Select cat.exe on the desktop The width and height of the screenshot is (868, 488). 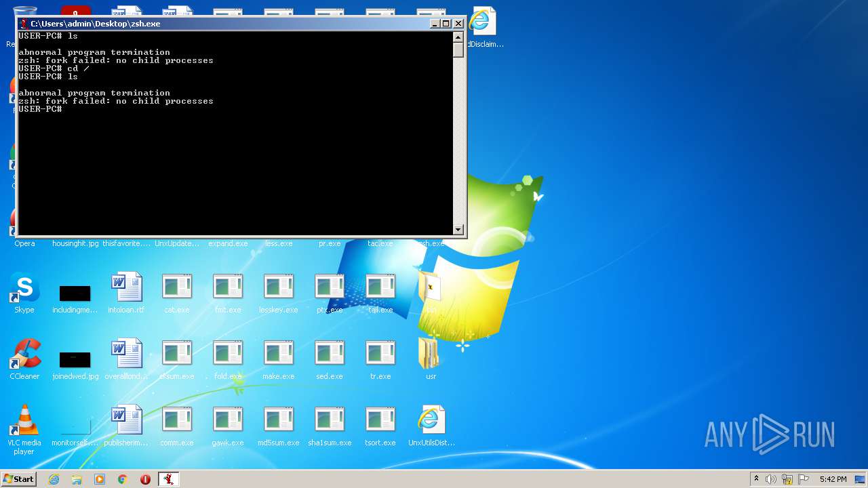[177, 293]
